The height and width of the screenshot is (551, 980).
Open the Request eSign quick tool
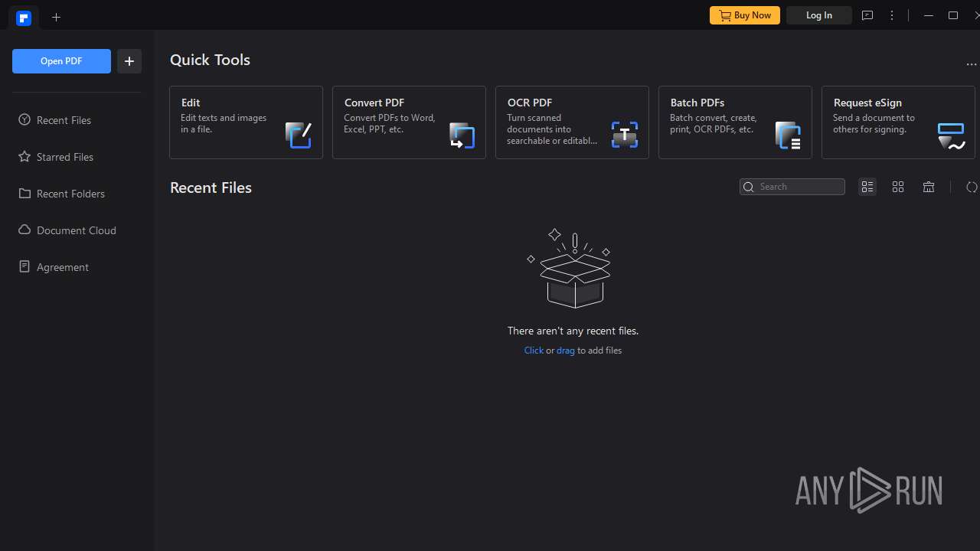898,122
